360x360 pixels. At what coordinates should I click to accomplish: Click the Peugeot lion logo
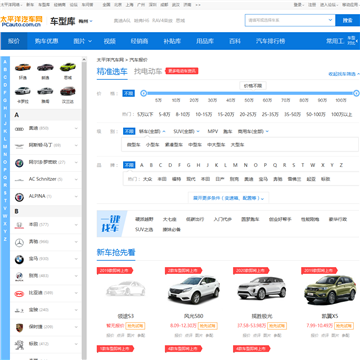pyautogui.click(x=19, y=344)
